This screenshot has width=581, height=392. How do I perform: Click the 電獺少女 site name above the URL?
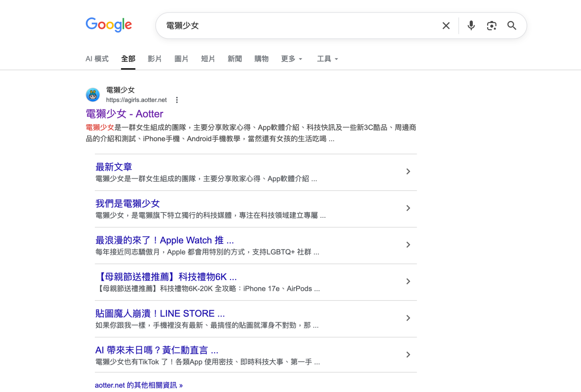click(120, 90)
